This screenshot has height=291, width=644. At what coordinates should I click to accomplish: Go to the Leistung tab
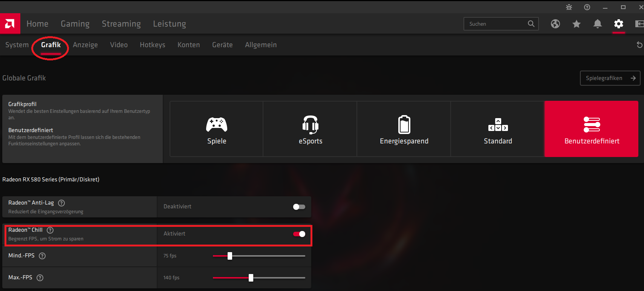coord(170,24)
